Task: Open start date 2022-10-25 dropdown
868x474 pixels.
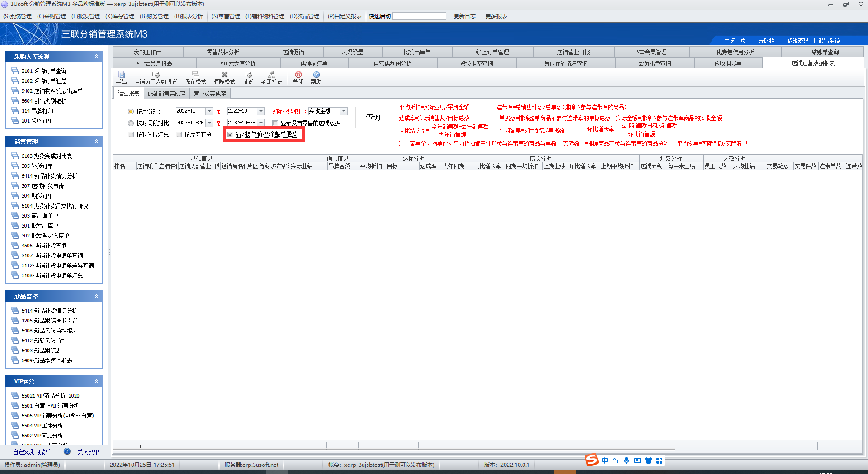Action: click(x=209, y=123)
